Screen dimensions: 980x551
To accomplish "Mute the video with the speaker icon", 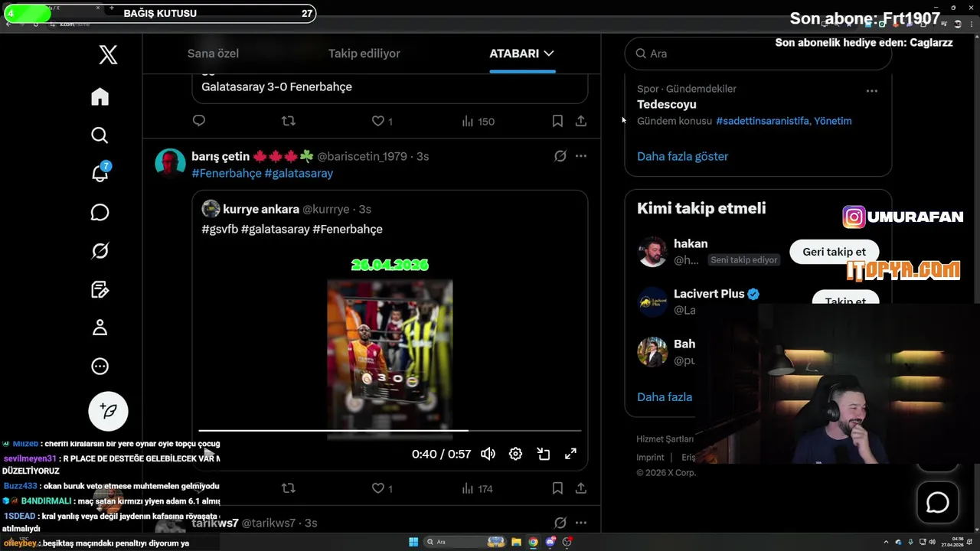I will [x=488, y=454].
